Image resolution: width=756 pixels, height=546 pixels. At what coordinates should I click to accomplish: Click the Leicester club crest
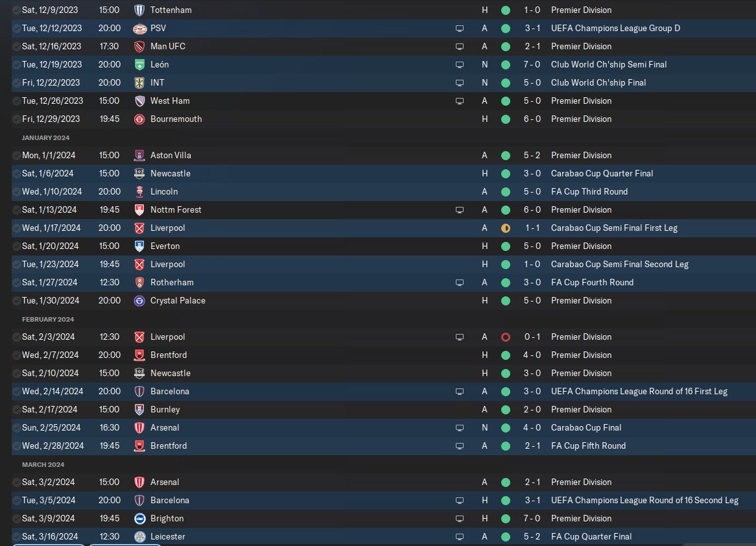point(139,537)
